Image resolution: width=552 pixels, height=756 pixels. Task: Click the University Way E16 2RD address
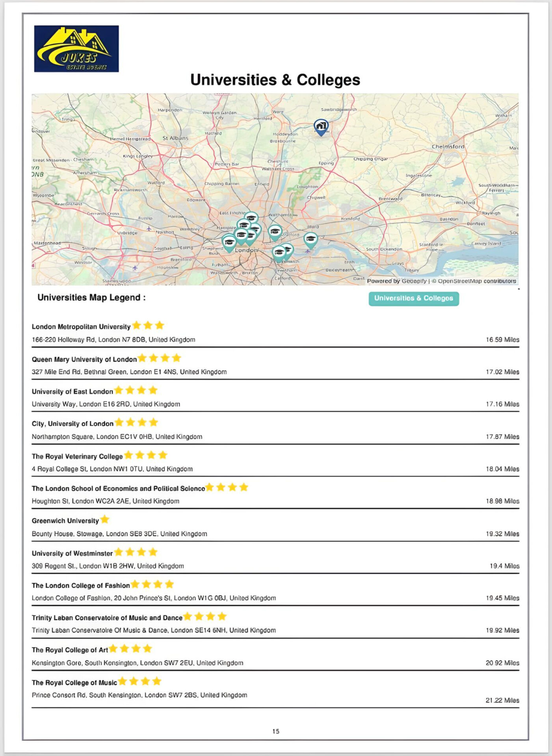tap(106, 404)
